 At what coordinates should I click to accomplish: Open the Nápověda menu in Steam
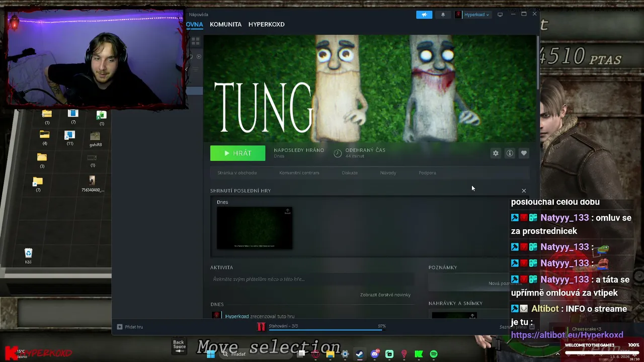pos(199,15)
